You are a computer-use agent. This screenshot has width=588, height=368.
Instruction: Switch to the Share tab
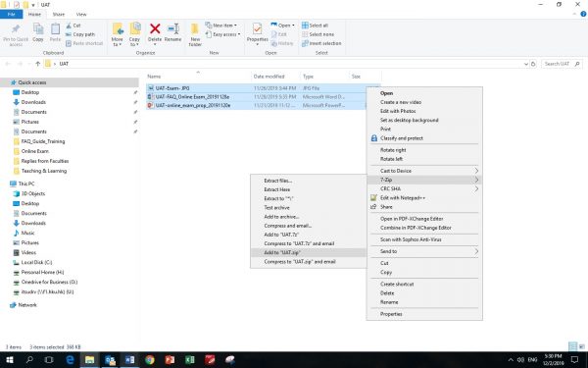click(x=59, y=15)
